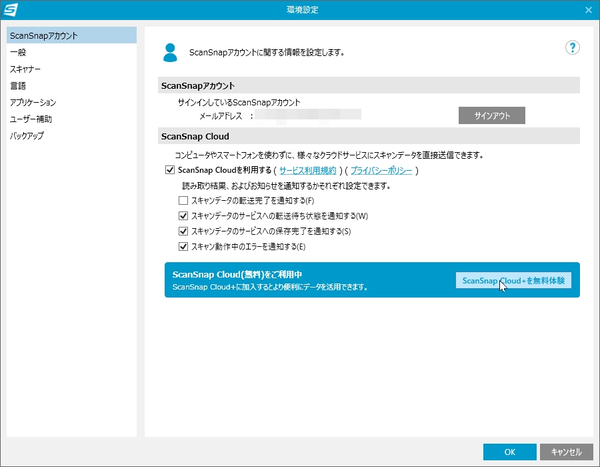Click the サインアウト button
This screenshot has width=600, height=467.
(x=492, y=116)
